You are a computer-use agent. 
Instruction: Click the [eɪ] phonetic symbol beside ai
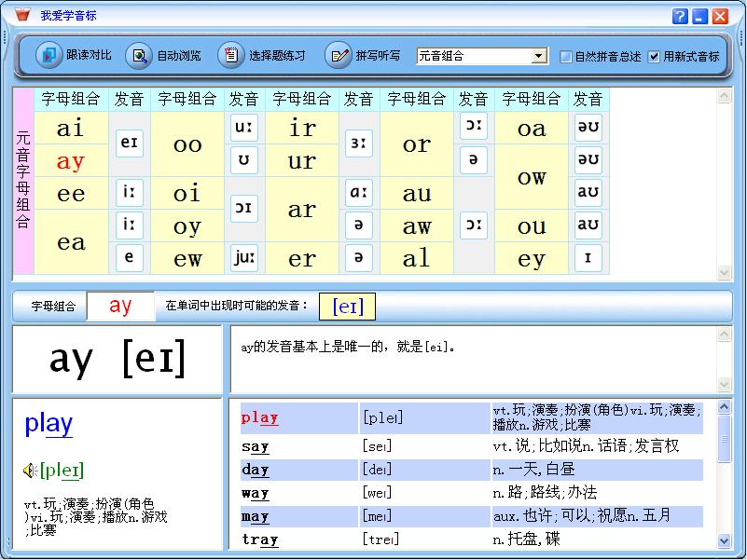tap(130, 143)
